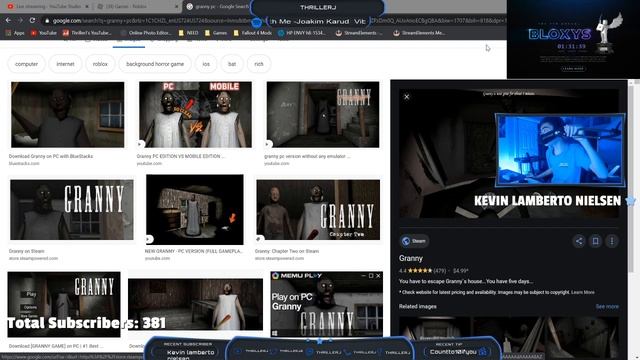The width and height of the screenshot is (640, 360).
Task: Click See more related images link
Action: coord(607,307)
